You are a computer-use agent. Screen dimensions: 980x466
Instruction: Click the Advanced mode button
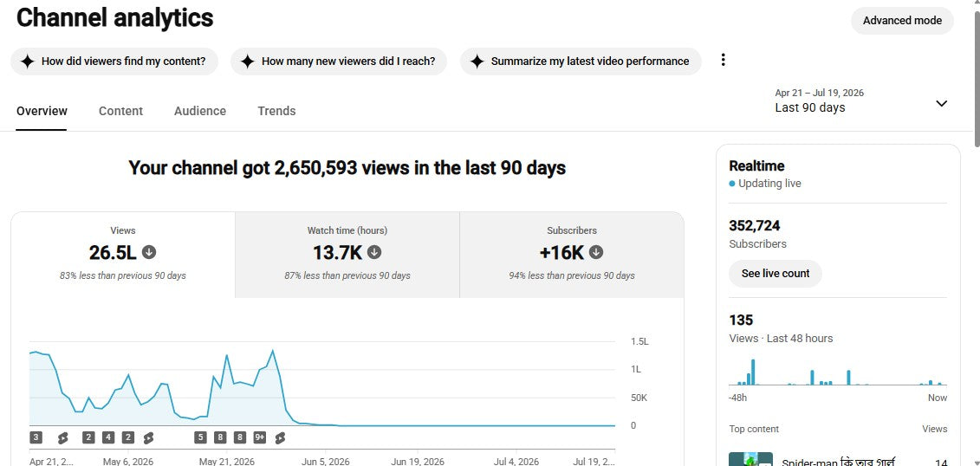[902, 21]
